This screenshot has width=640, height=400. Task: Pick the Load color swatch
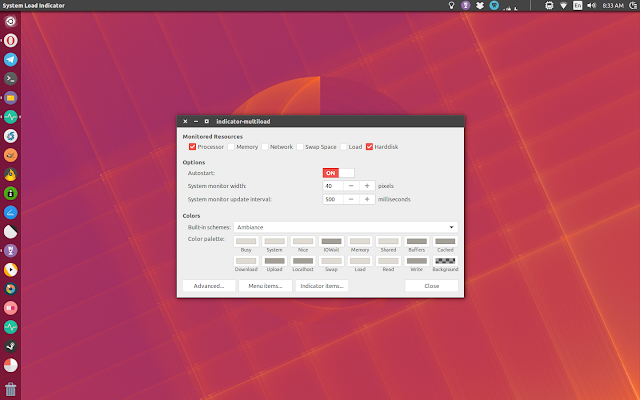(x=360, y=261)
